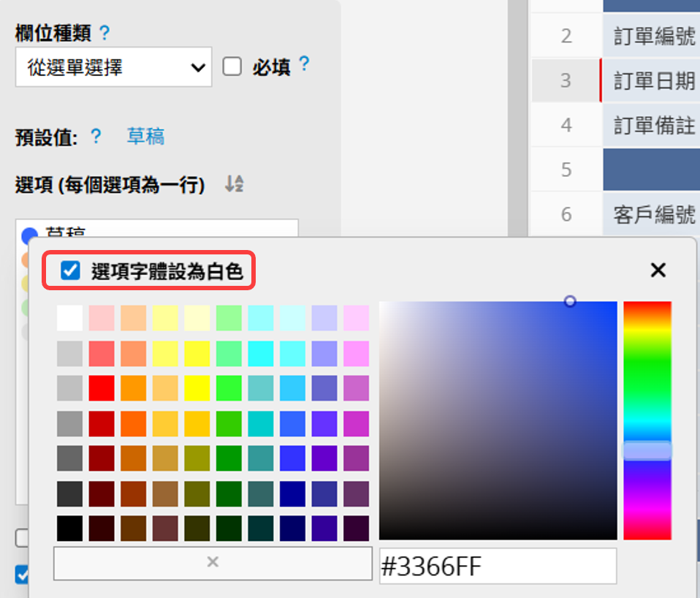The height and width of the screenshot is (598, 700).
Task: Click the 草稿 default value link
Action: [x=145, y=137]
